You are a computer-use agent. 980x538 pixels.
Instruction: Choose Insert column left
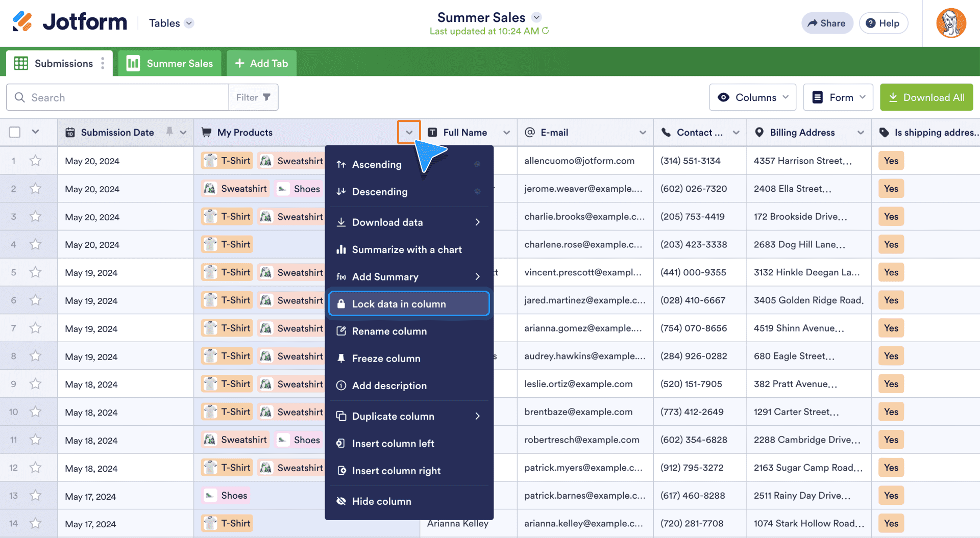click(409, 444)
